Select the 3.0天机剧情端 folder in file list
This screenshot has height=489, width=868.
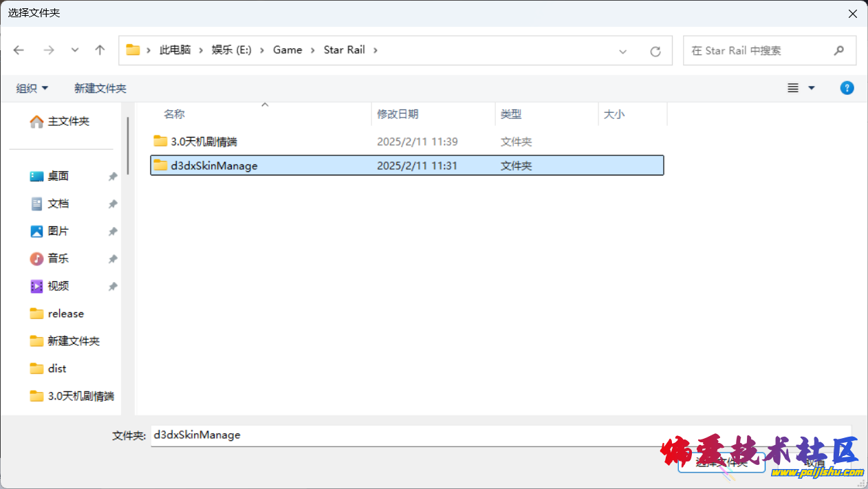(204, 142)
